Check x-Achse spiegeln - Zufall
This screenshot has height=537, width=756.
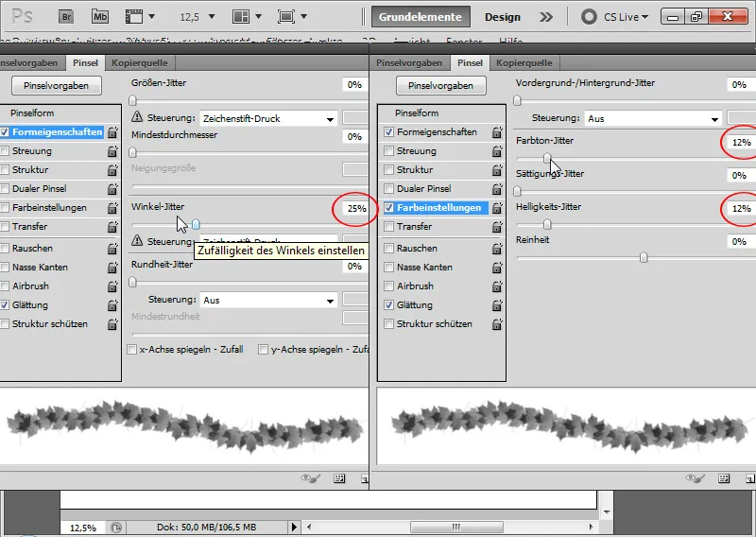[131, 349]
